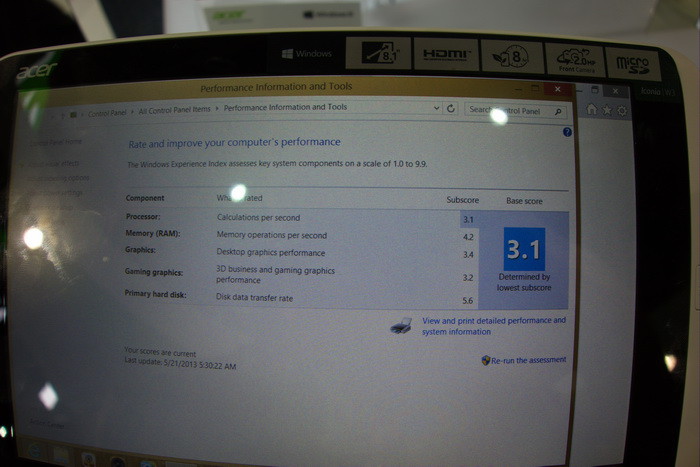Open Control Panel Home in sidebar
Image resolution: width=700 pixels, height=467 pixels.
click(x=55, y=143)
